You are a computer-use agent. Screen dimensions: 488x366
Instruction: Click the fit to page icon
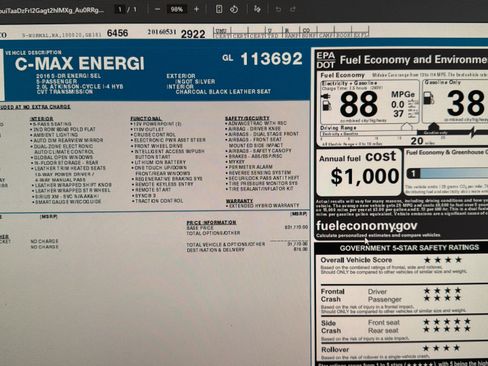pyautogui.click(x=219, y=9)
